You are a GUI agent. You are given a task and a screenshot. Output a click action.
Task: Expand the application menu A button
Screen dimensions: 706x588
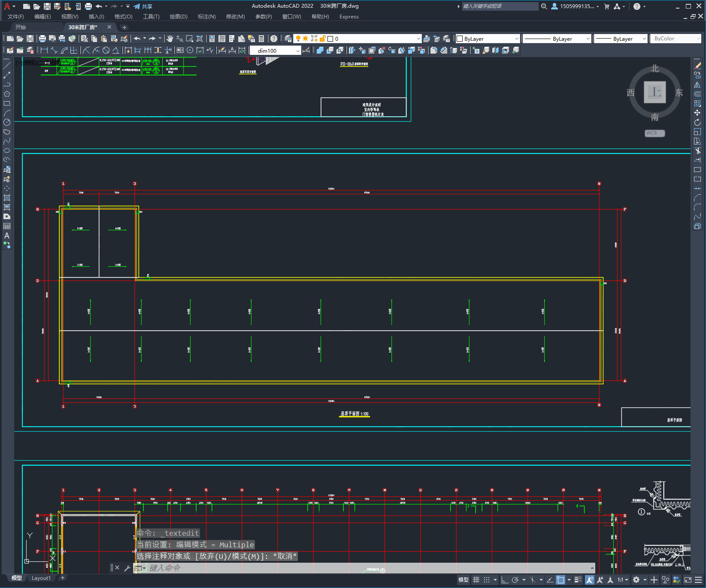(x=9, y=6)
